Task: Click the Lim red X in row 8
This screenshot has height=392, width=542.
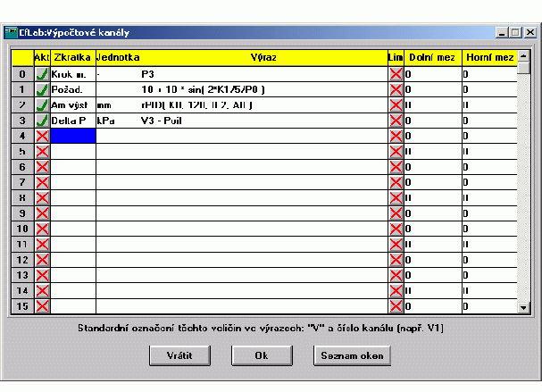Action: click(x=396, y=197)
